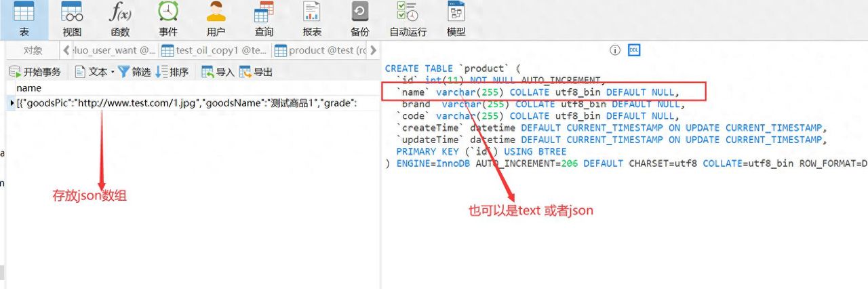The height and width of the screenshot is (289, 868).
Task: Open the 用户 (User) section
Action: coord(216,20)
